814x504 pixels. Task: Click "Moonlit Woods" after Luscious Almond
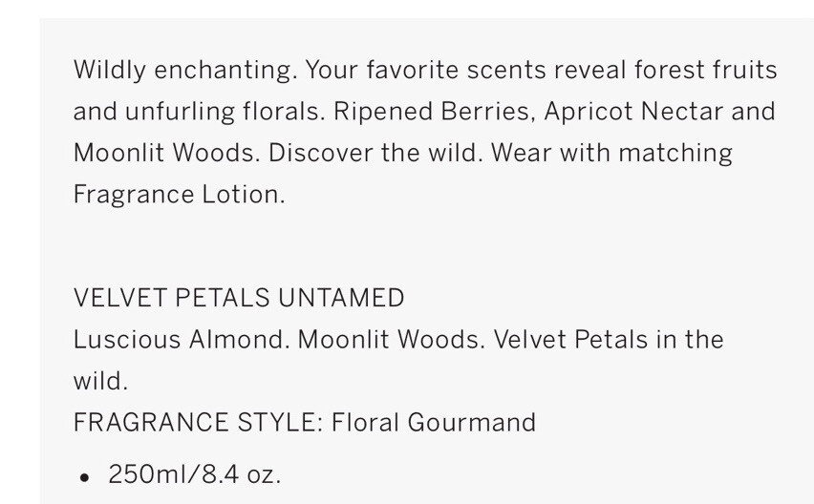tap(391, 340)
